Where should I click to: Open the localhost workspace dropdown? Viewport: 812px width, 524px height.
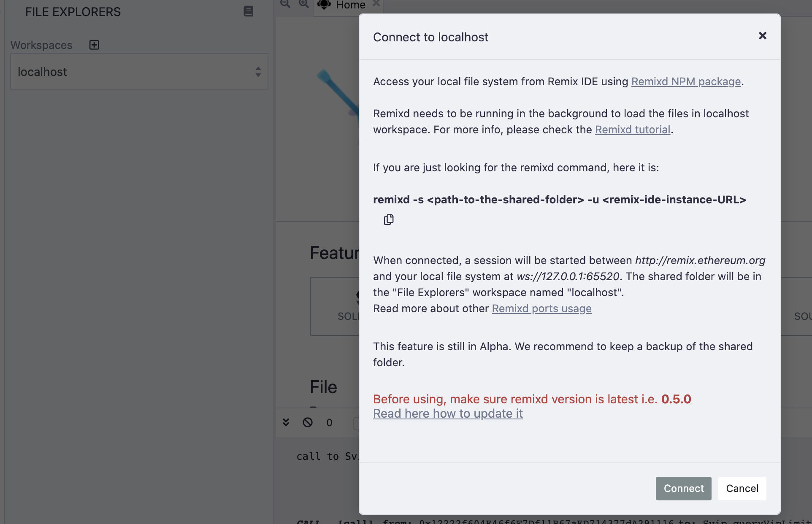coord(139,72)
